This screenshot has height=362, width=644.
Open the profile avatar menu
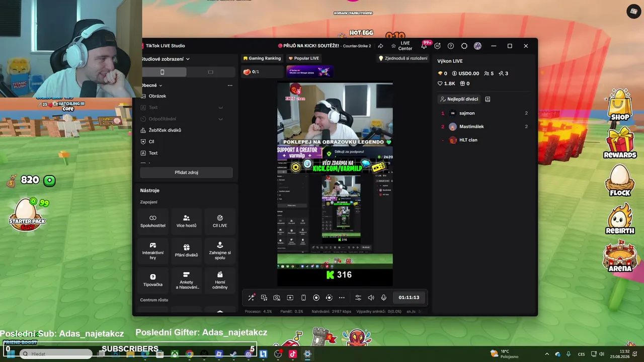478,46
